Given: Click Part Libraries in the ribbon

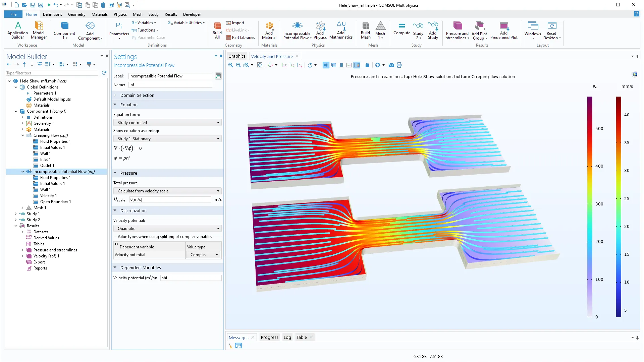Looking at the screenshot, I should point(240,38).
